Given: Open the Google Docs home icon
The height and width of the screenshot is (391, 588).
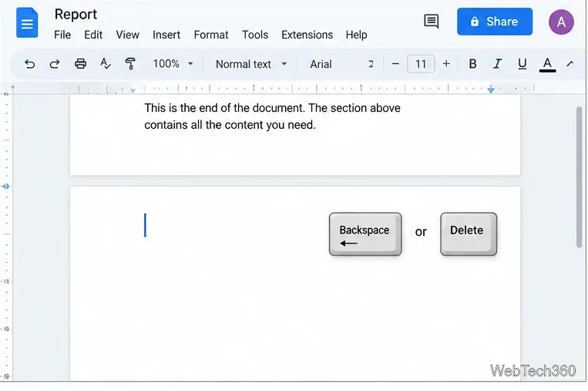Looking at the screenshot, I should click(x=27, y=23).
